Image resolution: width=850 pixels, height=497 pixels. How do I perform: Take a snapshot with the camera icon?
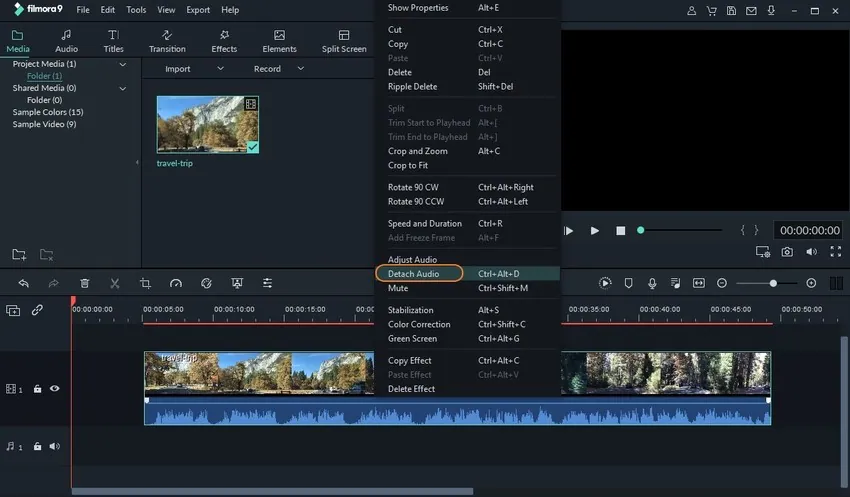click(788, 252)
